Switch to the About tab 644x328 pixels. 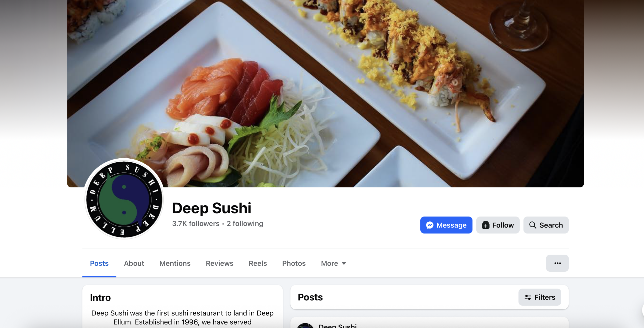pos(134,263)
